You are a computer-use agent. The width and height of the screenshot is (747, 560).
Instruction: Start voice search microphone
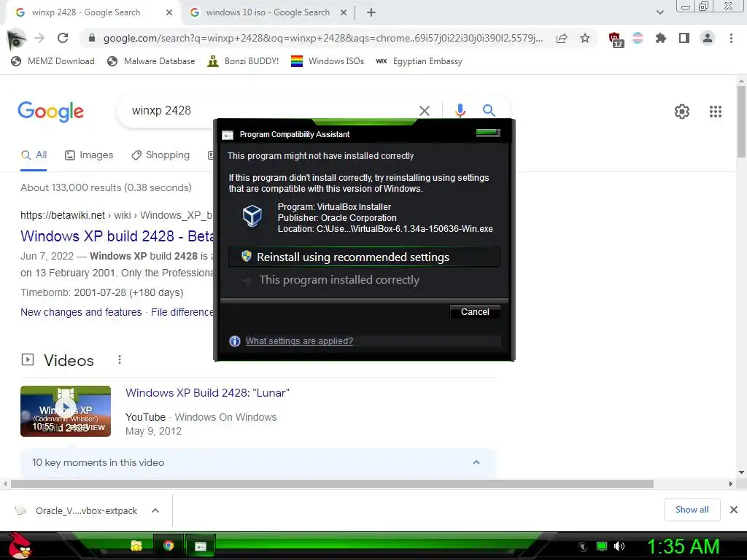coord(460,111)
